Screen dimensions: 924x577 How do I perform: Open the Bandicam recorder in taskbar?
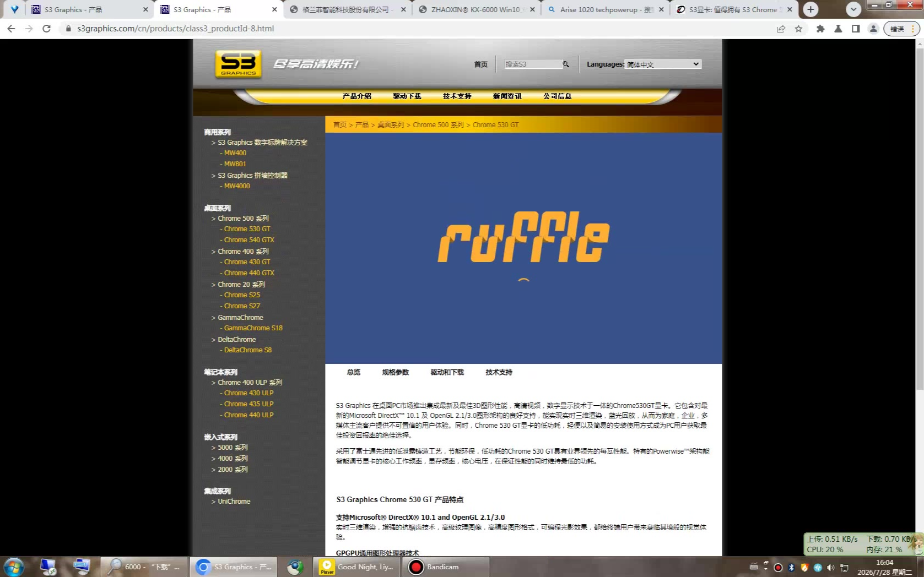[x=446, y=567]
